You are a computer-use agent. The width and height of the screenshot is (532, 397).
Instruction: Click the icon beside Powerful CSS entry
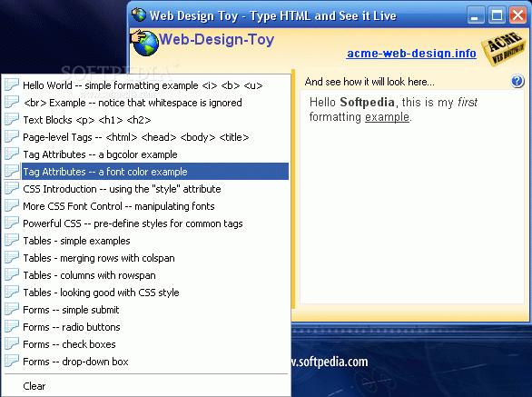pyautogui.click(x=12, y=223)
